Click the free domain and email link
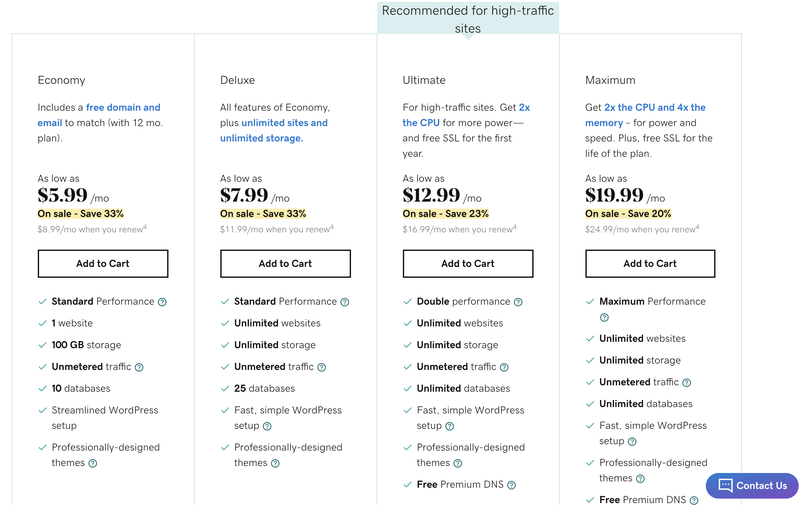The width and height of the screenshot is (800, 505). (x=99, y=115)
